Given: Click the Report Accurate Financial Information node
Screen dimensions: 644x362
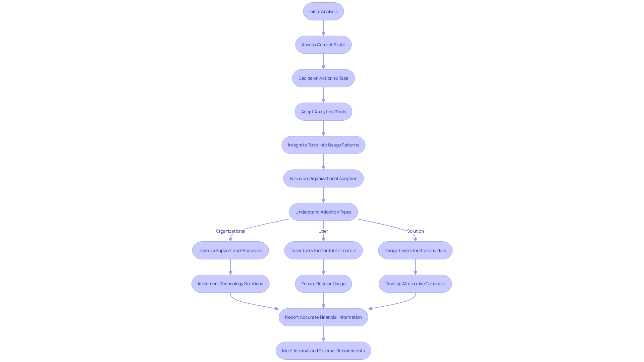Looking at the screenshot, I should pyautogui.click(x=323, y=317).
